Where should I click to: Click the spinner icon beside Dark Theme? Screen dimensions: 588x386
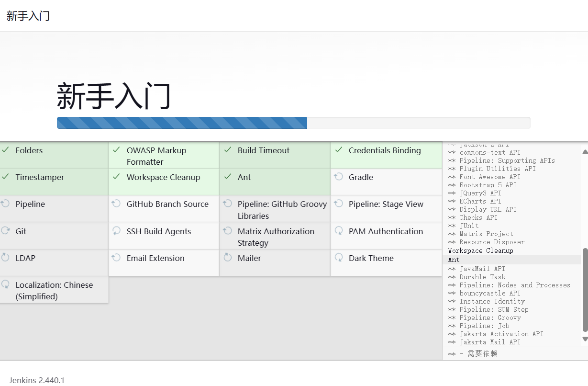click(x=338, y=258)
